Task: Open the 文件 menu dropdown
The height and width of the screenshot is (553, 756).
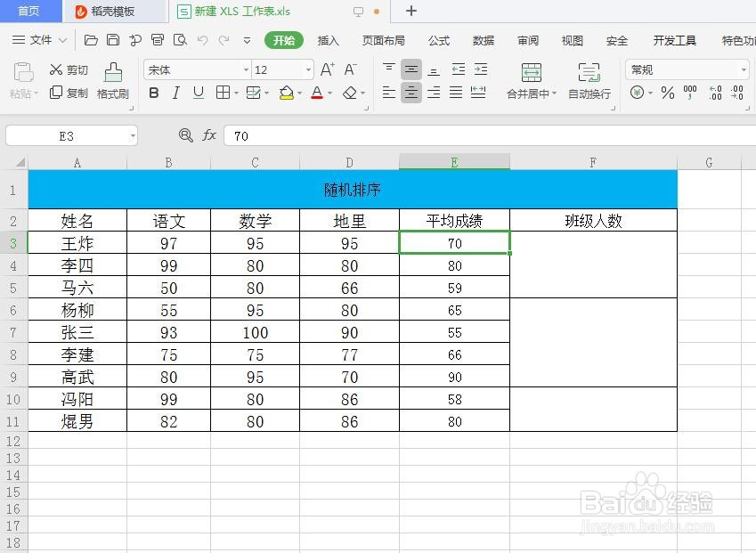Action: pos(40,40)
